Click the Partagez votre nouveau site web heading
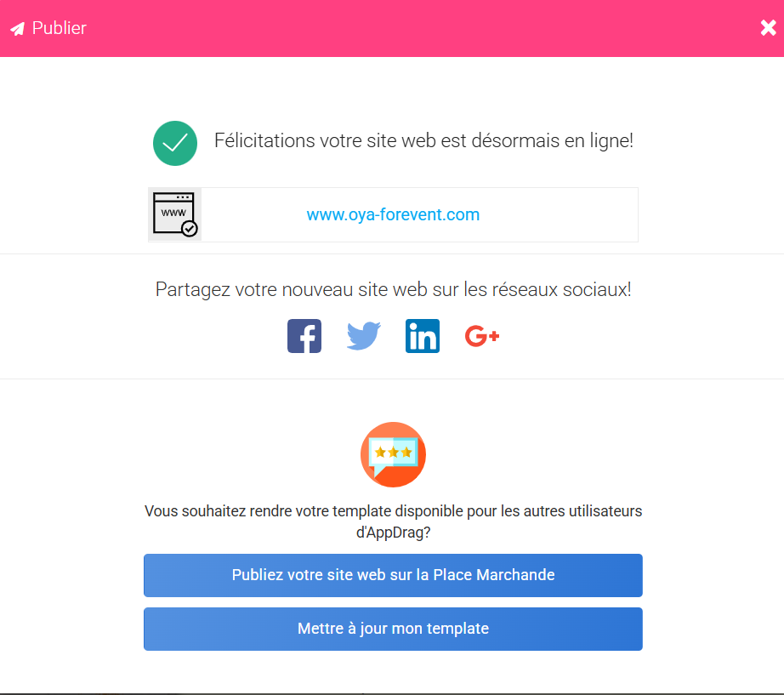Viewport: 784px width, 695px height. (393, 289)
